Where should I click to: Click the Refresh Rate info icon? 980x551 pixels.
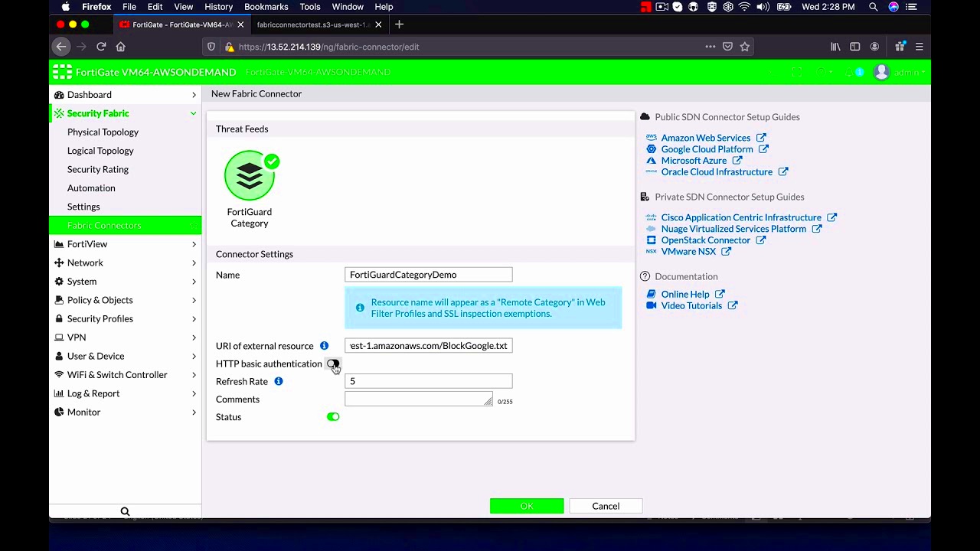tap(278, 381)
